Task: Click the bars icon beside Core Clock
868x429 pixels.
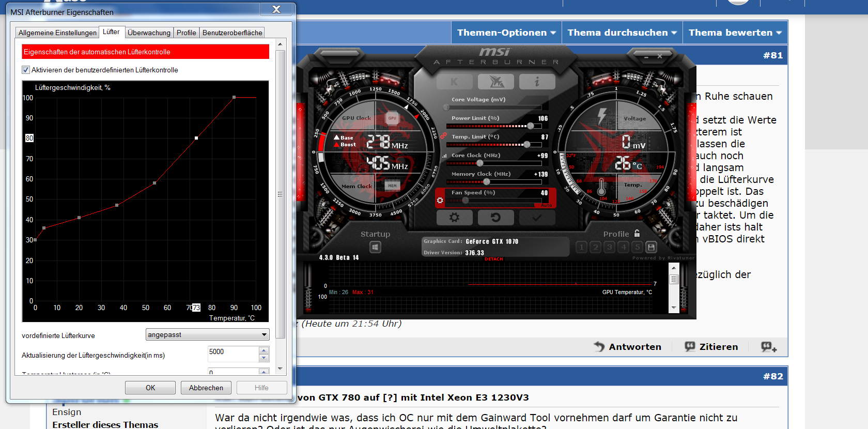Action: [444, 155]
